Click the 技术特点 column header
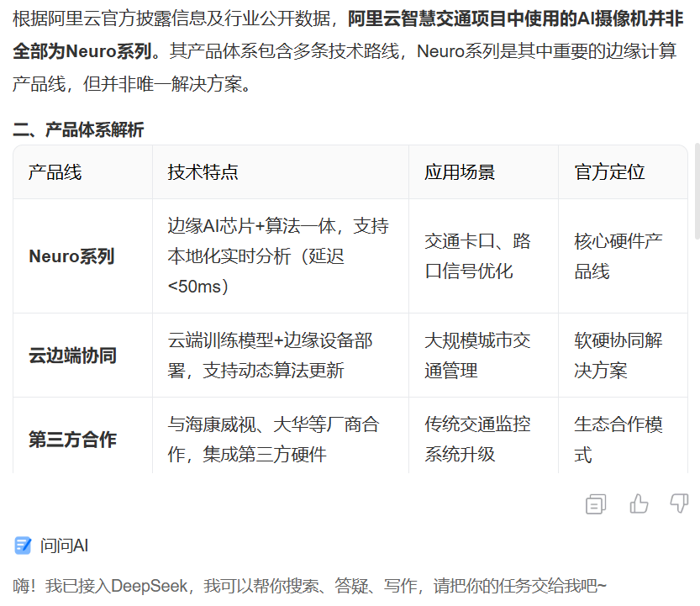Viewport: 700px width, 606px height. tap(281, 172)
